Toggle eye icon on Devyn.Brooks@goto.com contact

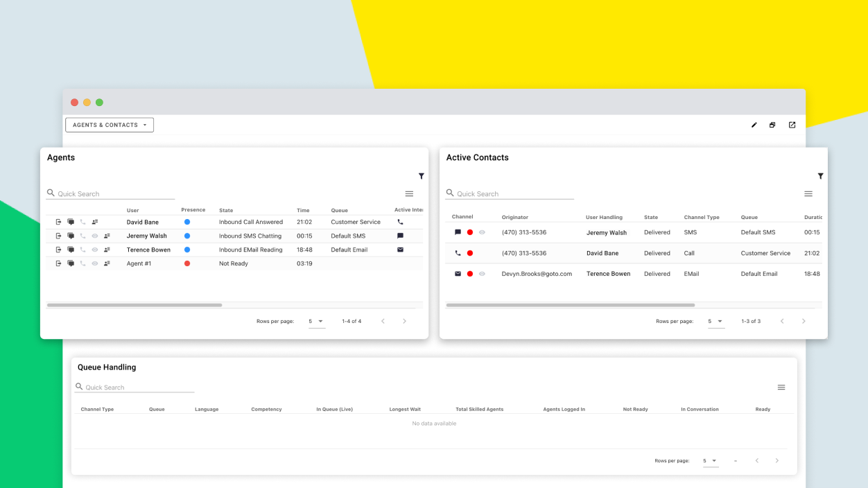pos(482,274)
